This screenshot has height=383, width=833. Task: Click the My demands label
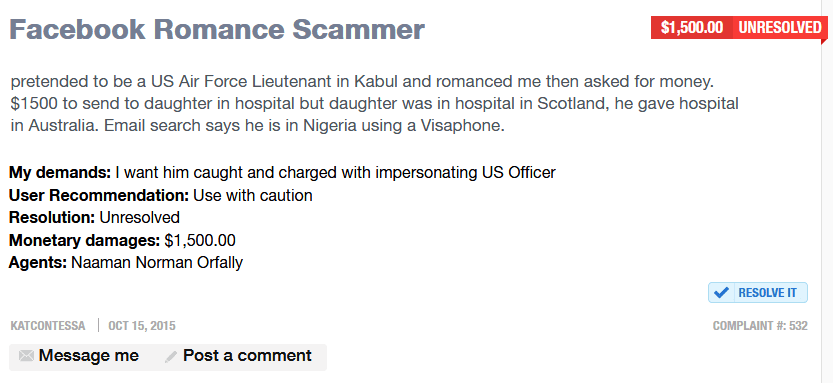click(60, 173)
